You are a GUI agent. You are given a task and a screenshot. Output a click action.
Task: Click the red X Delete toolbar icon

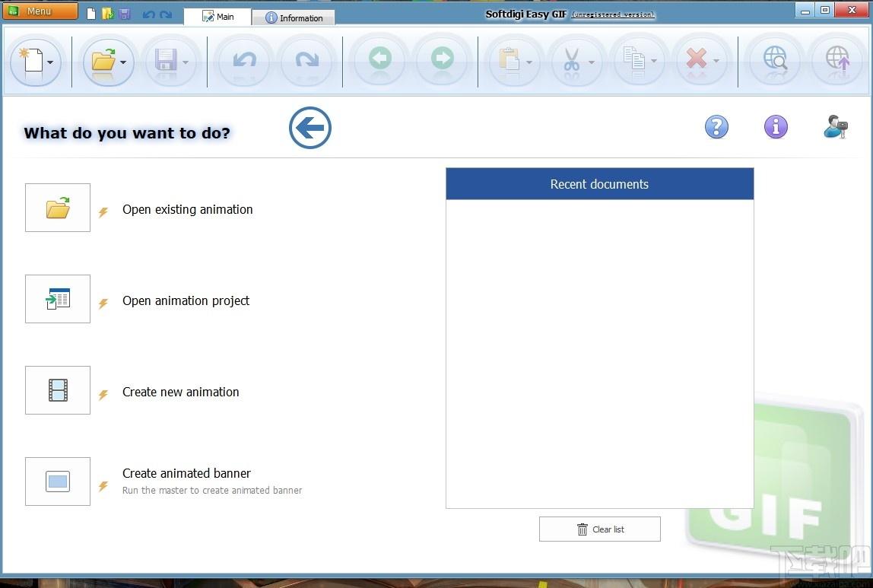(x=697, y=59)
